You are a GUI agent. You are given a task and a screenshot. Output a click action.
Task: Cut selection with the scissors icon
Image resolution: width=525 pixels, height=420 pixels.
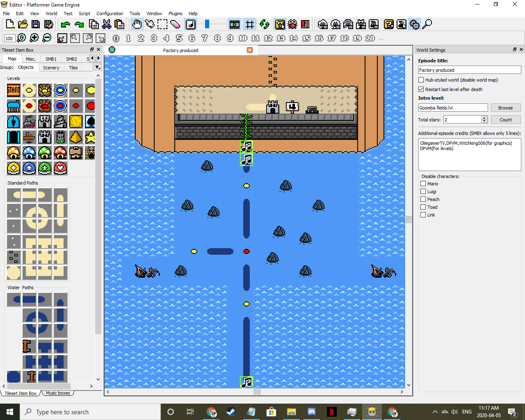click(x=107, y=25)
